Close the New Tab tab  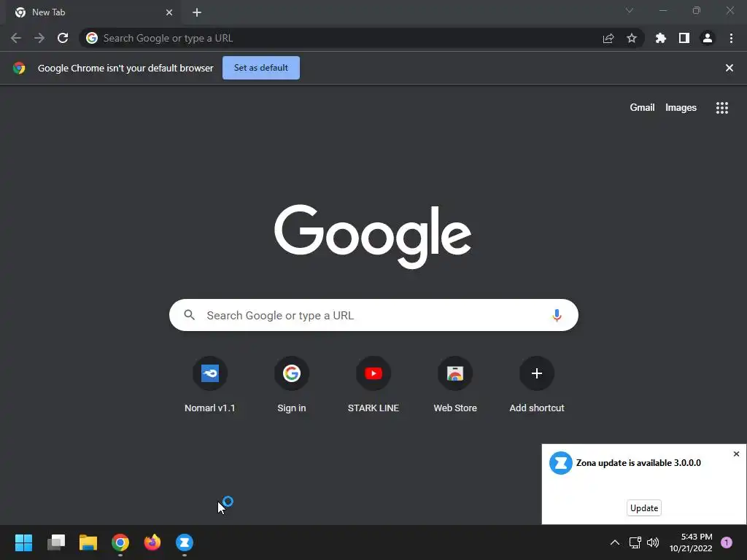point(169,12)
